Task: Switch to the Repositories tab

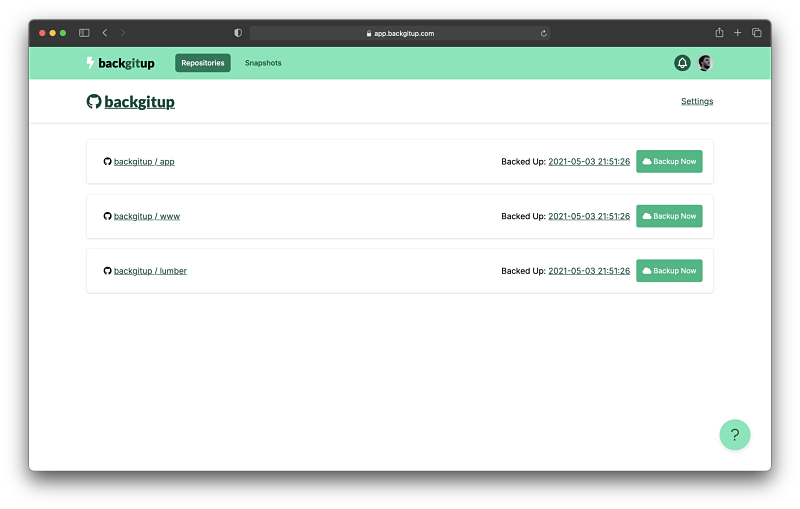Action: click(203, 63)
